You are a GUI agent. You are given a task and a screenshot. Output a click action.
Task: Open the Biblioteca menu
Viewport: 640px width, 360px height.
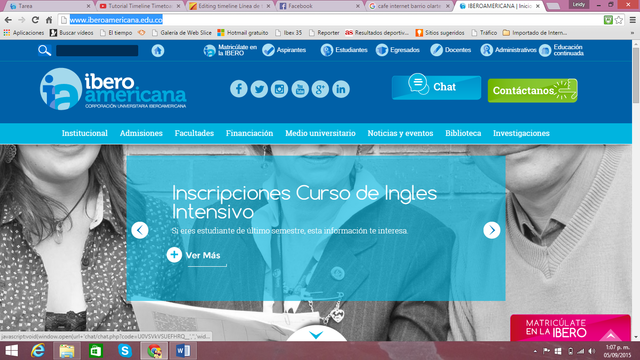[463, 133]
